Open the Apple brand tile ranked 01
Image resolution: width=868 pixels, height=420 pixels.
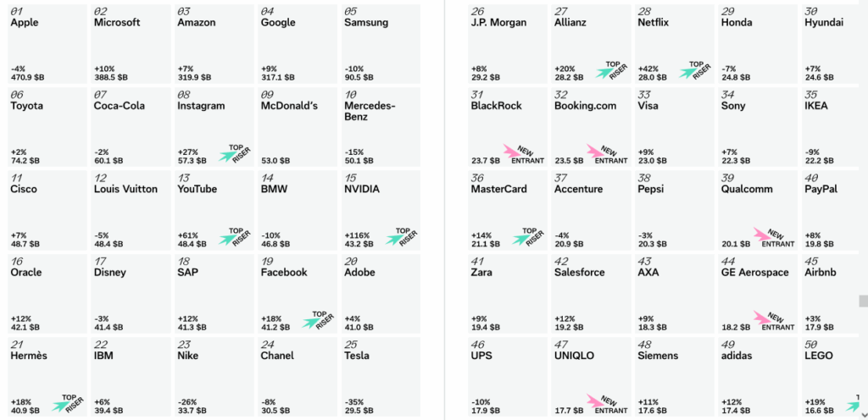[47, 44]
